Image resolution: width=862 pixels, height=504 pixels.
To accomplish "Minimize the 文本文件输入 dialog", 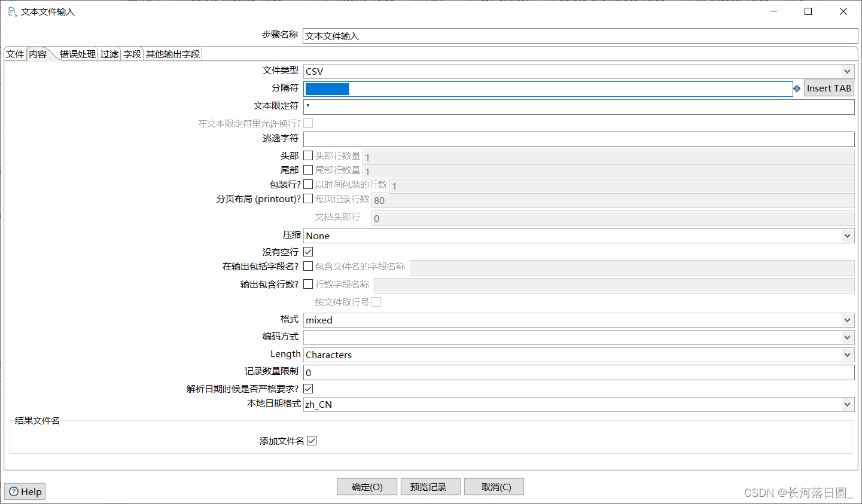I will coord(773,11).
